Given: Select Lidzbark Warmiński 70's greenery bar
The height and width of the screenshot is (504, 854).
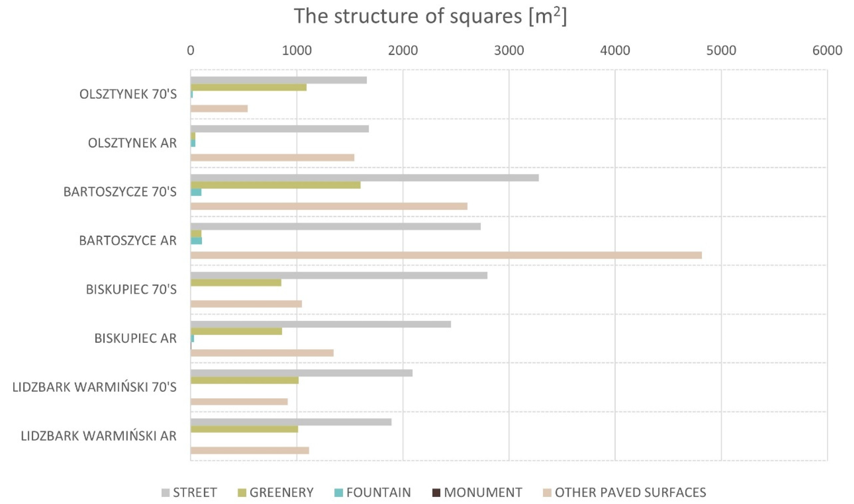Looking at the screenshot, I should point(244,380).
